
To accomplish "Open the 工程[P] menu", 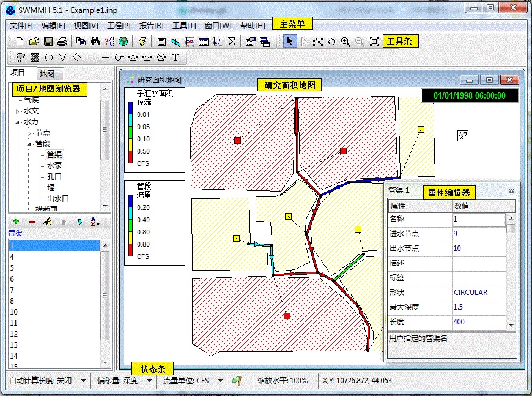I will (x=119, y=25).
